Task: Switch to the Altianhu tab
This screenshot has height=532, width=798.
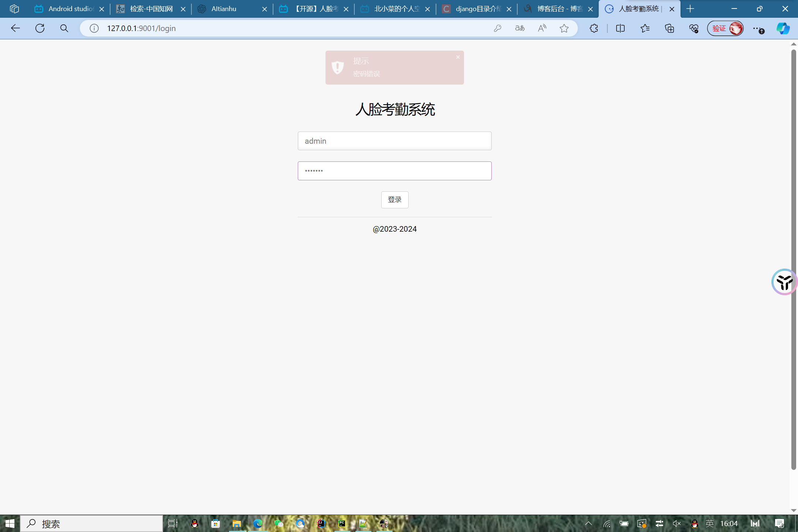Action: 224,9
